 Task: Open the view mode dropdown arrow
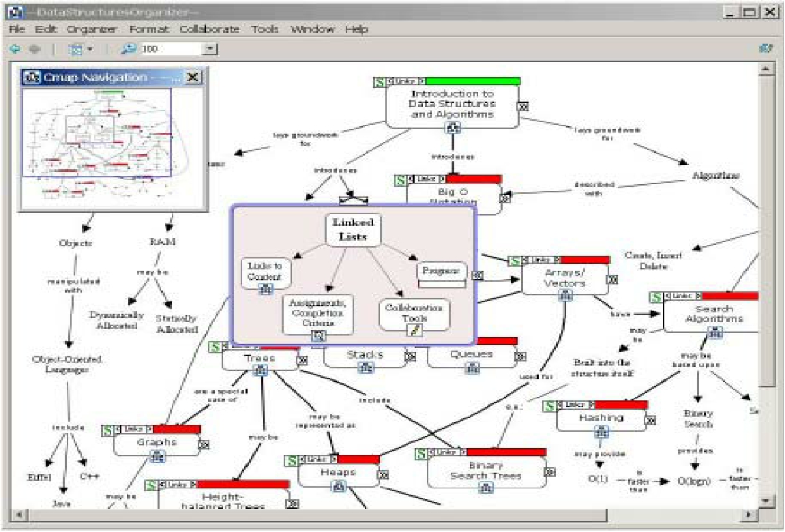tap(90, 49)
